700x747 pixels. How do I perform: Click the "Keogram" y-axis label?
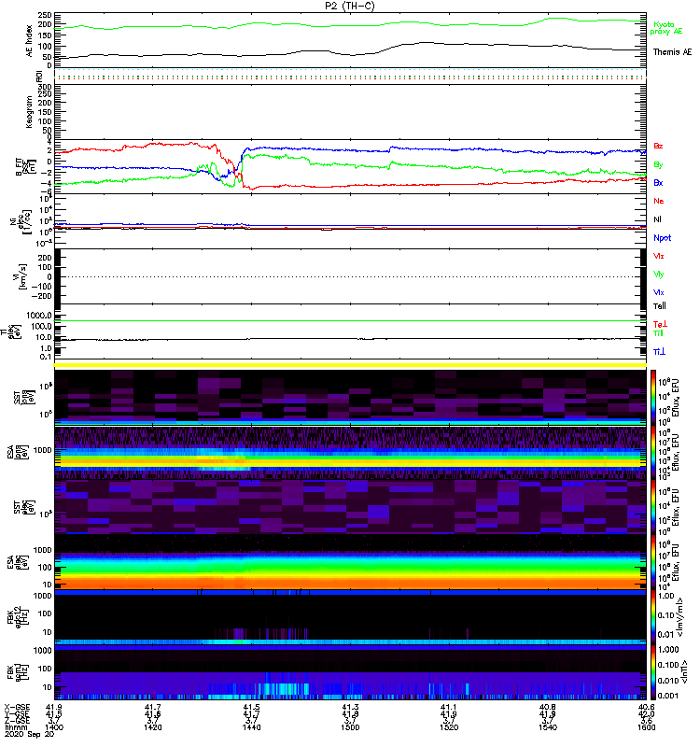tap(30, 112)
